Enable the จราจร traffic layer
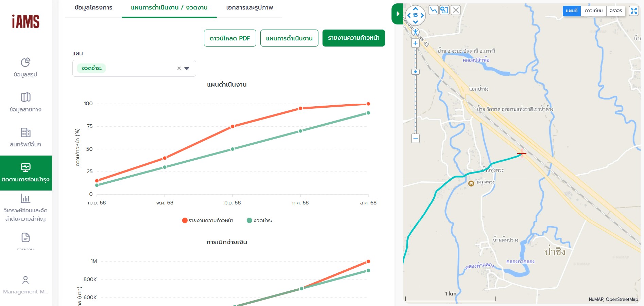644x306 pixels. coord(616,11)
